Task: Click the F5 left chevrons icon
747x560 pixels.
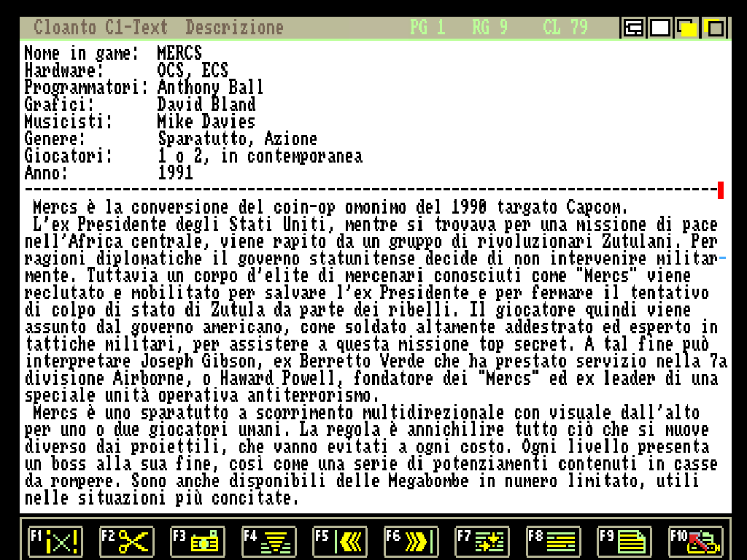Action: [339, 541]
